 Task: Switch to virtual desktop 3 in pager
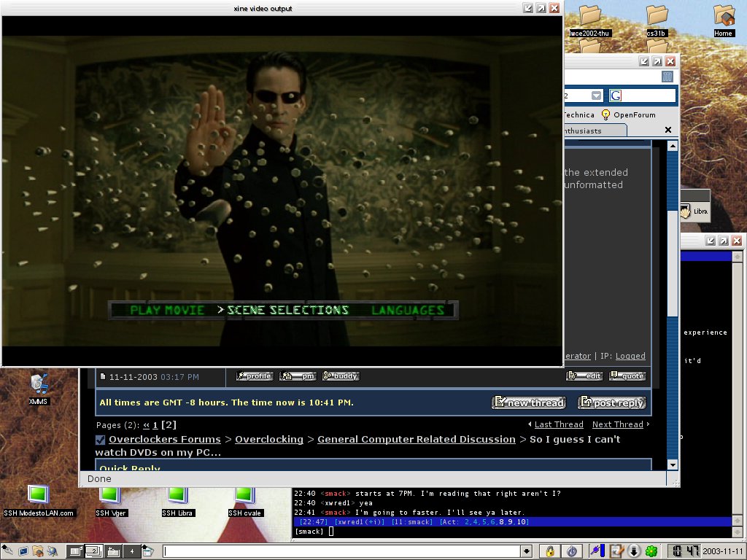(x=113, y=551)
